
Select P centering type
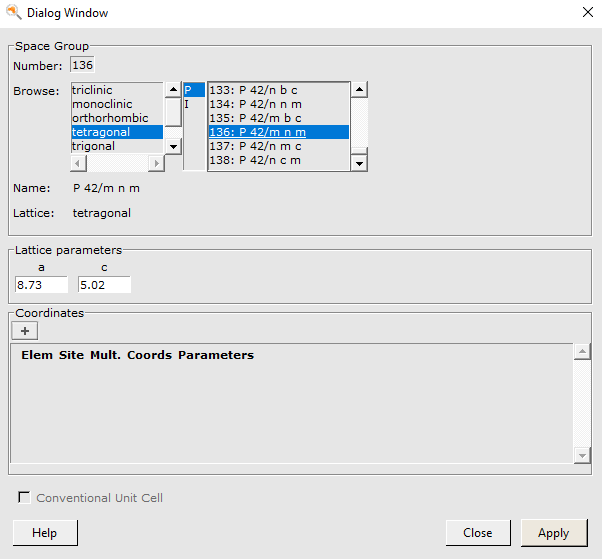tap(193, 90)
